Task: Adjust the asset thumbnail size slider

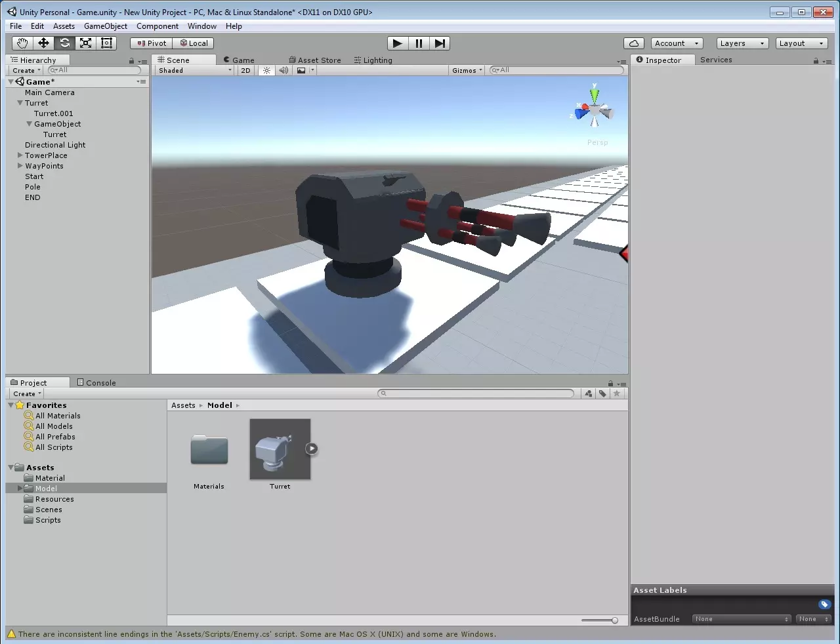Action: click(x=614, y=620)
